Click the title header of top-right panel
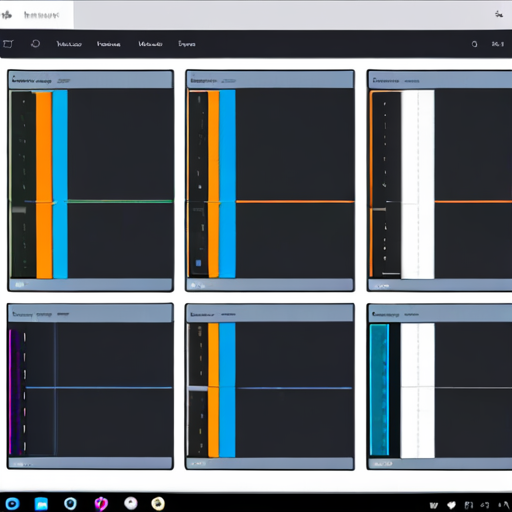The image size is (512, 512). [x=440, y=80]
